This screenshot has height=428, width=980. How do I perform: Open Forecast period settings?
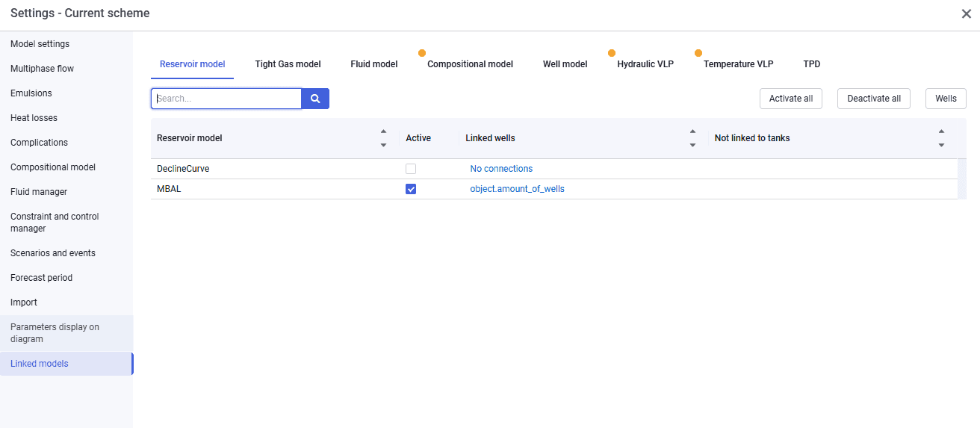coord(66,278)
